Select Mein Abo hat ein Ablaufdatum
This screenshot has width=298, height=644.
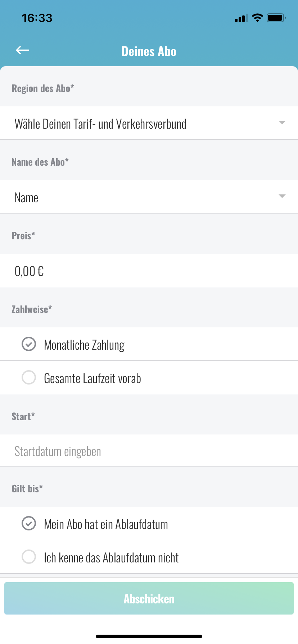29,524
